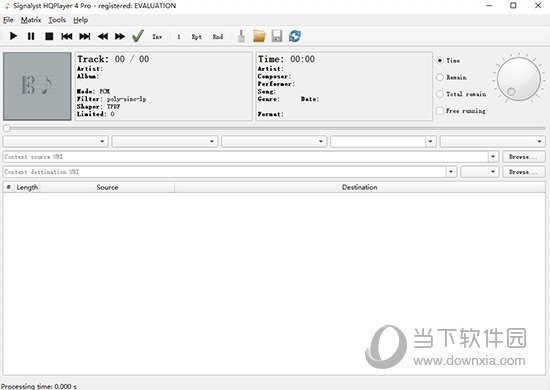Toggle the Rnd random playback button
Image resolution: width=550 pixels, height=390 pixels.
218,36
